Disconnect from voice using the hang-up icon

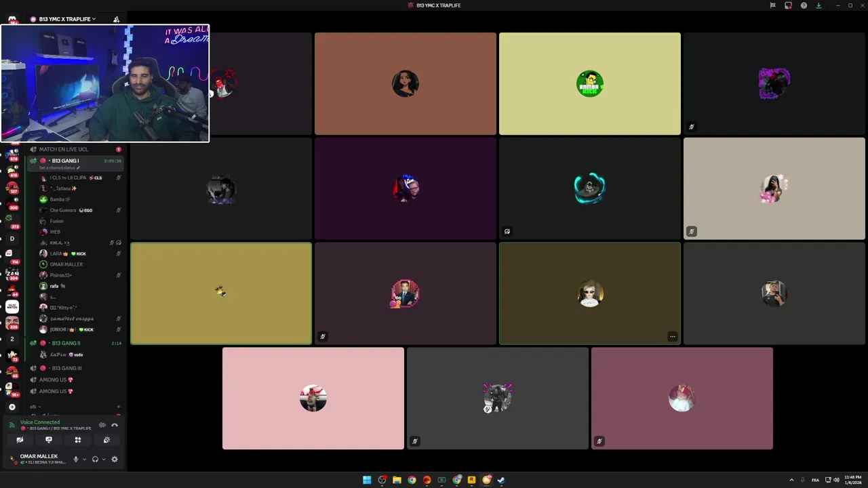point(115,425)
